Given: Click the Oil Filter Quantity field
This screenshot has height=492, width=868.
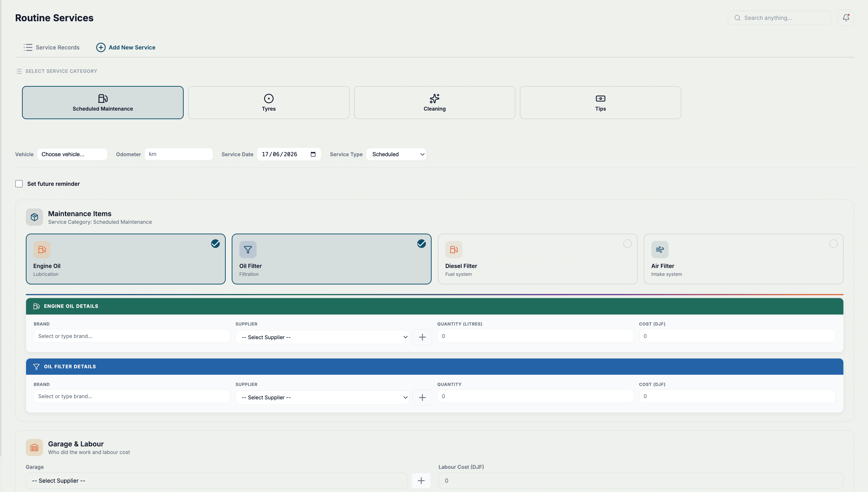Looking at the screenshot, I should tap(536, 396).
